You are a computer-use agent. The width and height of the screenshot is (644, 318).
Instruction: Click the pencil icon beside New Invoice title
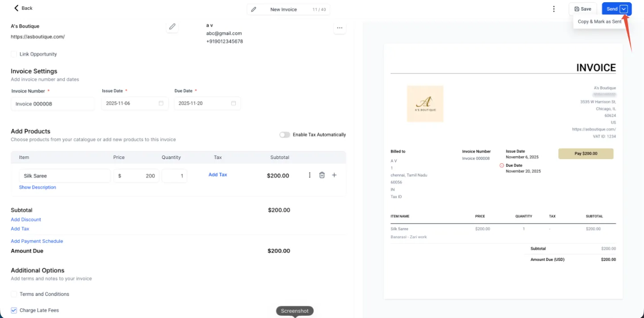click(254, 9)
